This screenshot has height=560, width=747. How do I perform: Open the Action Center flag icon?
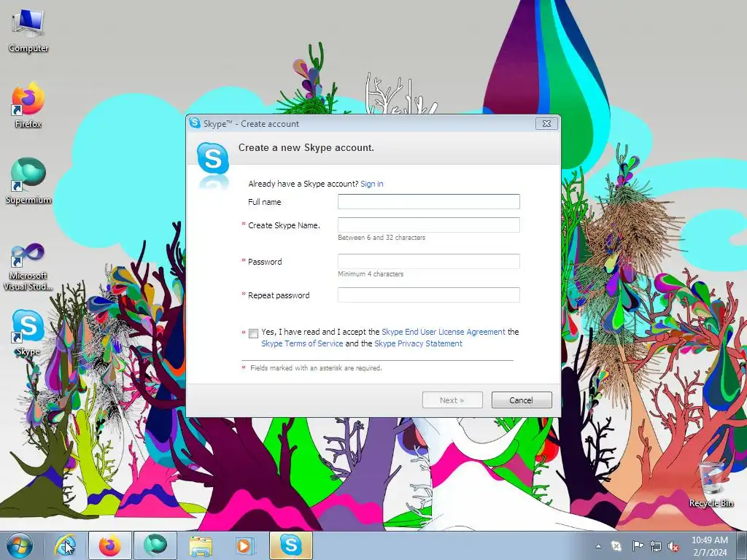(x=637, y=546)
